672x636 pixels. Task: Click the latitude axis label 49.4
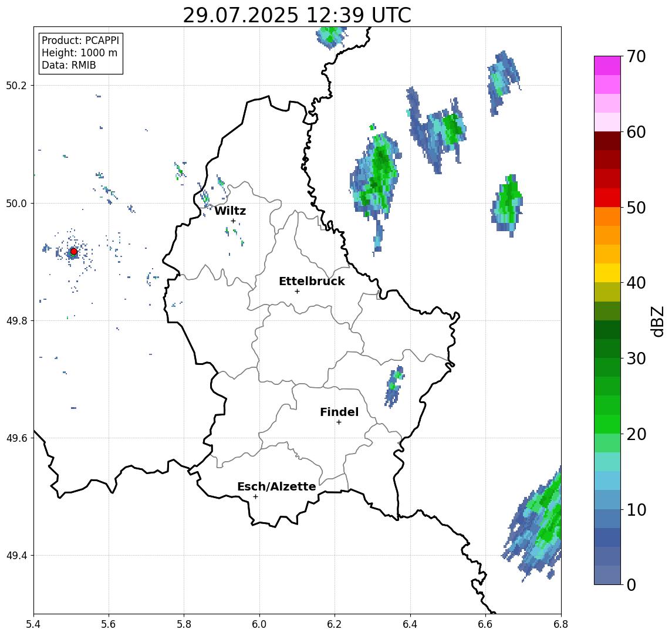[x=16, y=556]
